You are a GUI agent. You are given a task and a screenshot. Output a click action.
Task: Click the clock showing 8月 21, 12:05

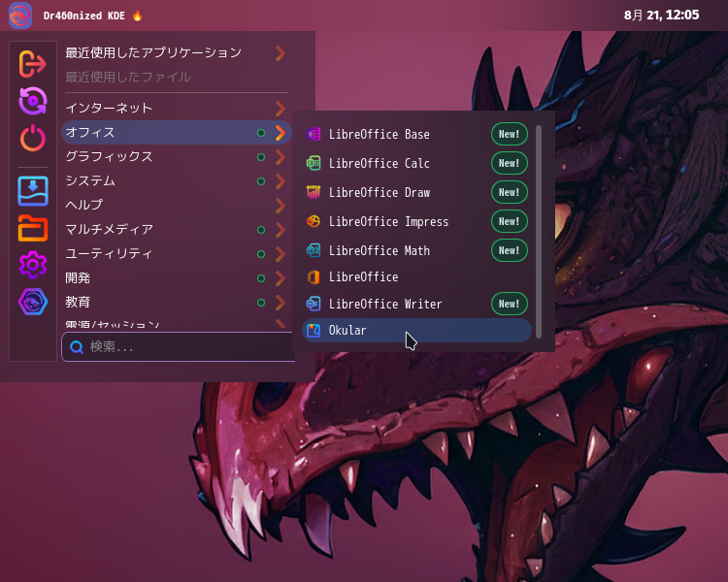pos(661,16)
